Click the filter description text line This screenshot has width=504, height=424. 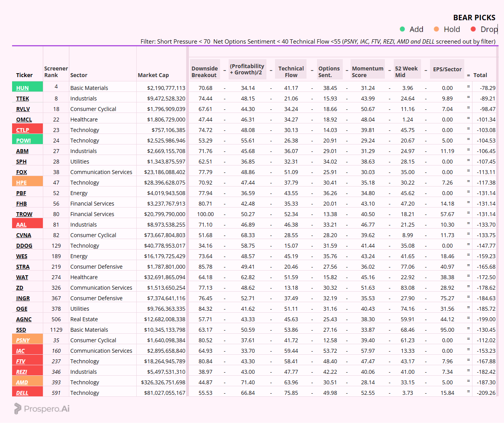(x=318, y=41)
